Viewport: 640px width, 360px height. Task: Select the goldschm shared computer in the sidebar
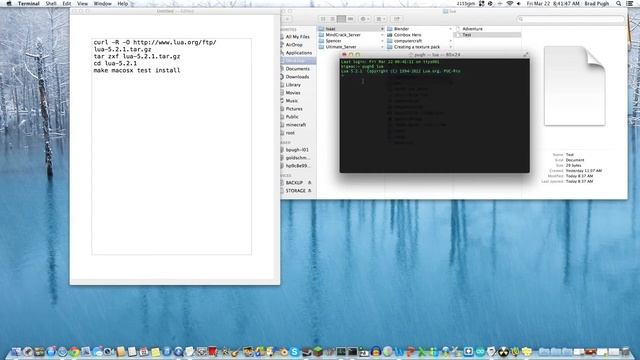tap(297, 158)
